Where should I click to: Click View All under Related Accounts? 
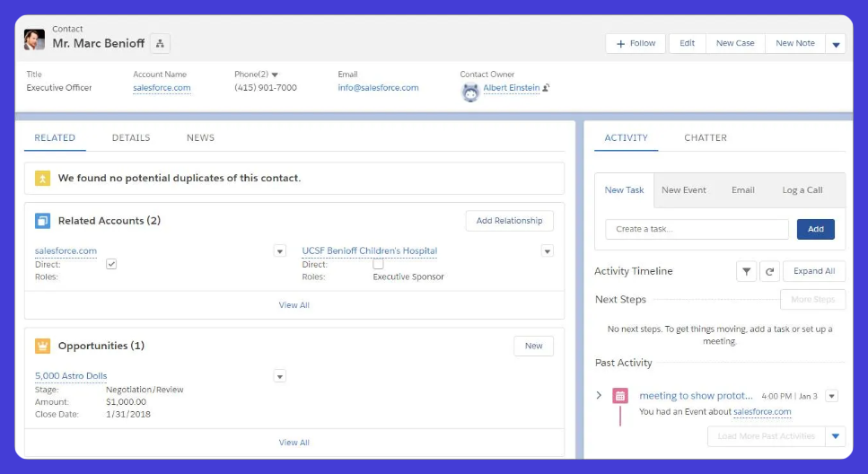pos(294,305)
